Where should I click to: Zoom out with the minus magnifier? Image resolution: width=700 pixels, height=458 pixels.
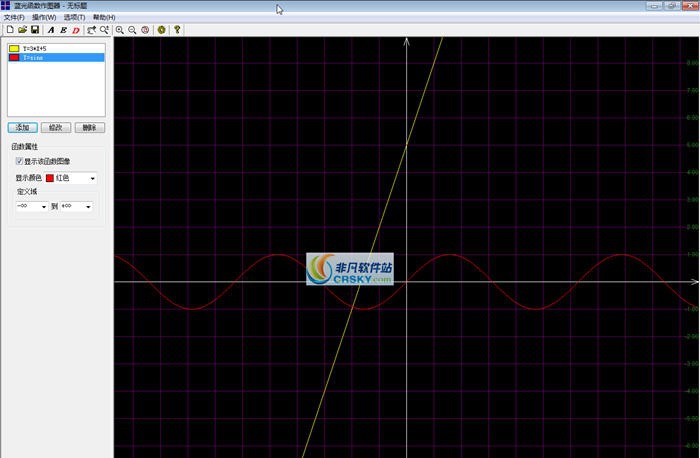click(132, 30)
